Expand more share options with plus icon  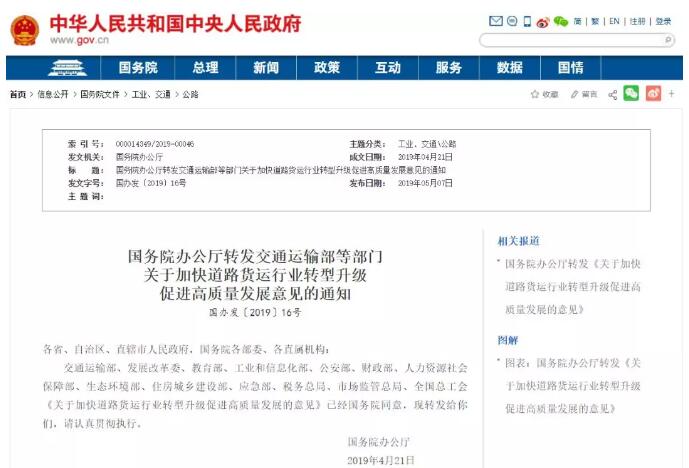[x=671, y=93]
